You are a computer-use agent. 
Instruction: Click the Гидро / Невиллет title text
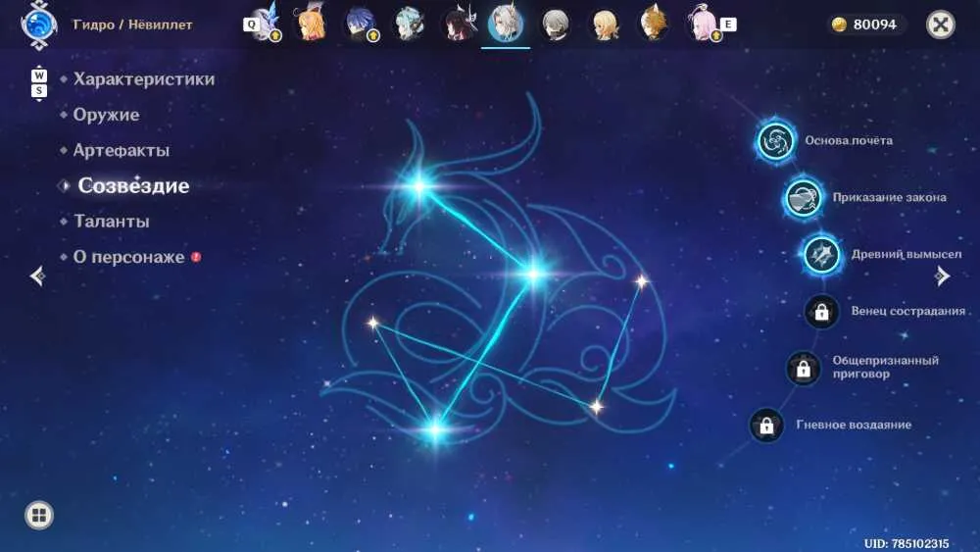pyautogui.click(x=132, y=25)
